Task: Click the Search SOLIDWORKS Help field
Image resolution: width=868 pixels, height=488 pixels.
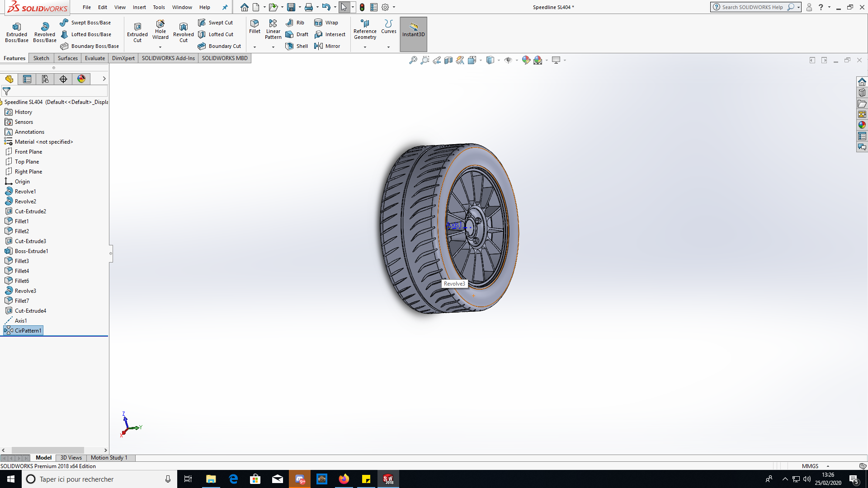Action: (752, 7)
